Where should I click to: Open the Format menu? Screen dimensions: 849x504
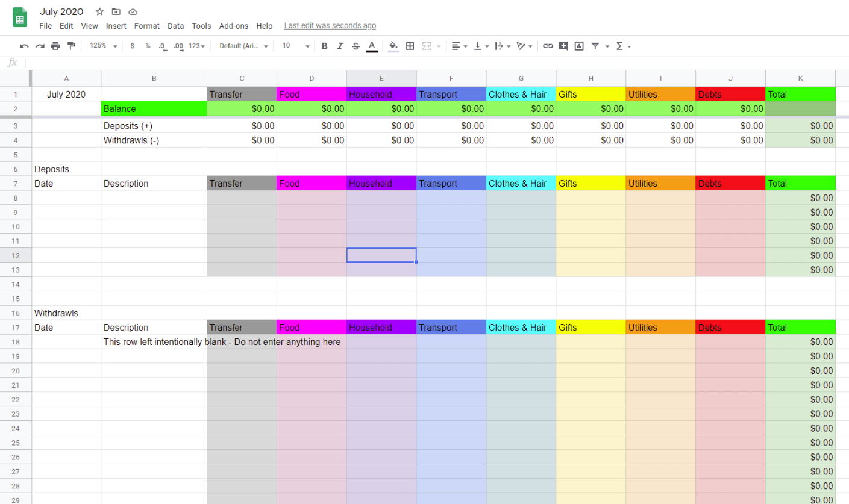(147, 26)
